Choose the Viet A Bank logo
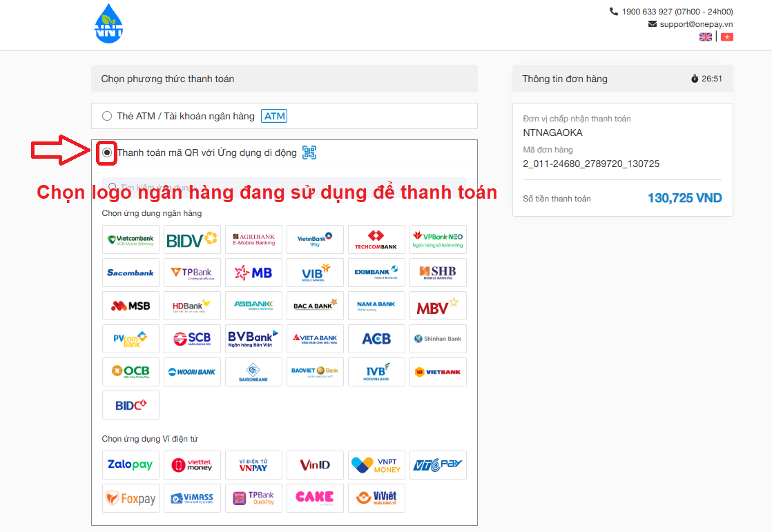 [315, 339]
